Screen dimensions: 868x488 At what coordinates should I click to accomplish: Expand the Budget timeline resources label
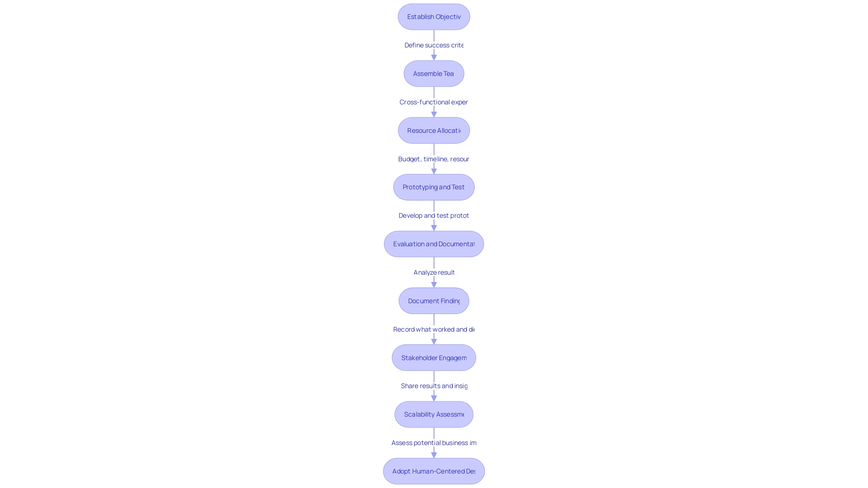(434, 159)
